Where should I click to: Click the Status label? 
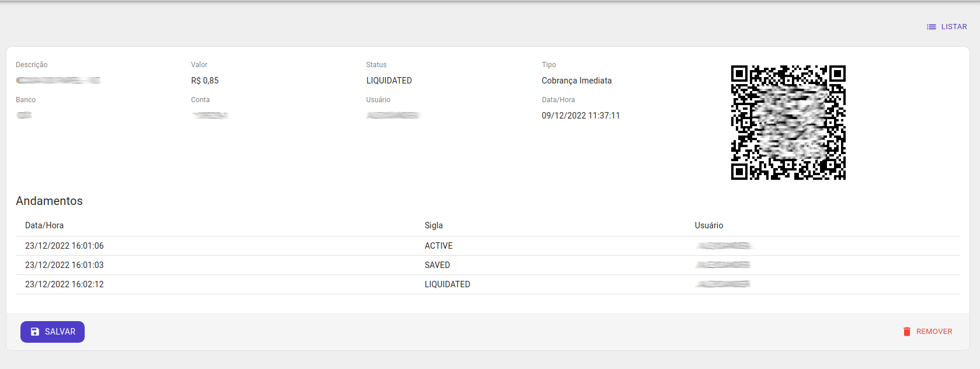[376, 65]
